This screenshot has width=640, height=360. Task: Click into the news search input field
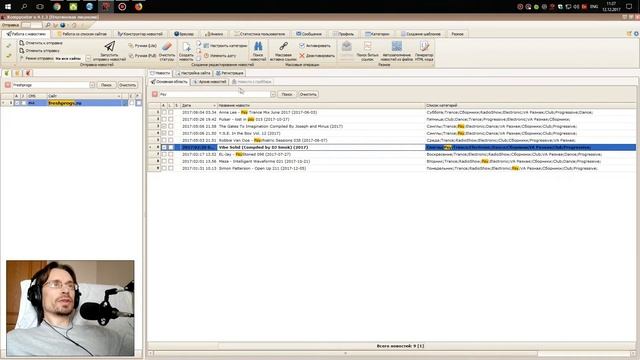tap(214, 94)
